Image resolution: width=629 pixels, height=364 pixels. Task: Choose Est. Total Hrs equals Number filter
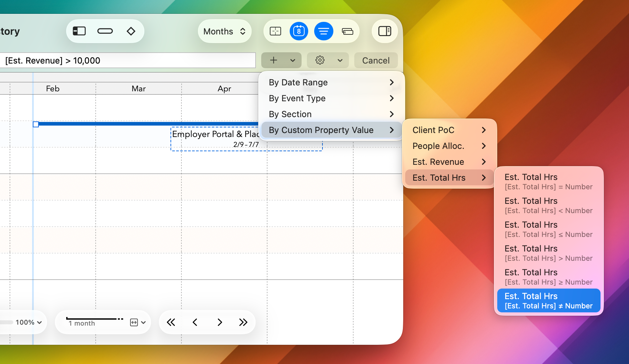pos(549,181)
